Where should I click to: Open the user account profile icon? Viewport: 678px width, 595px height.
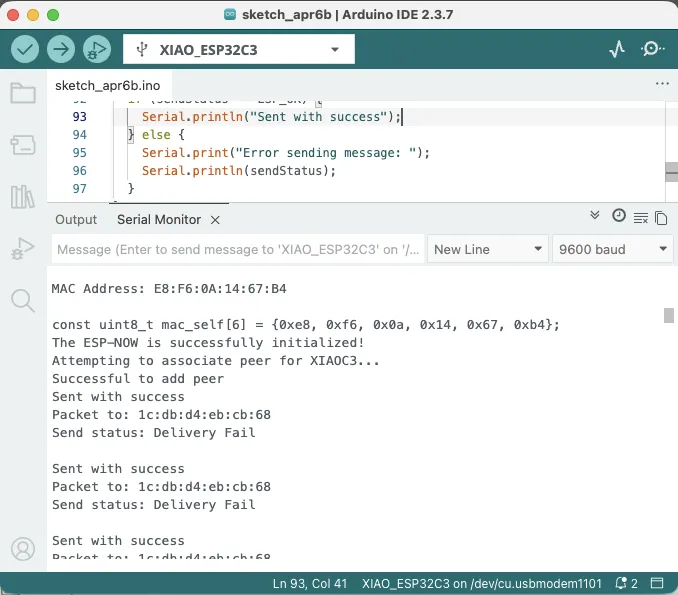pos(23,549)
